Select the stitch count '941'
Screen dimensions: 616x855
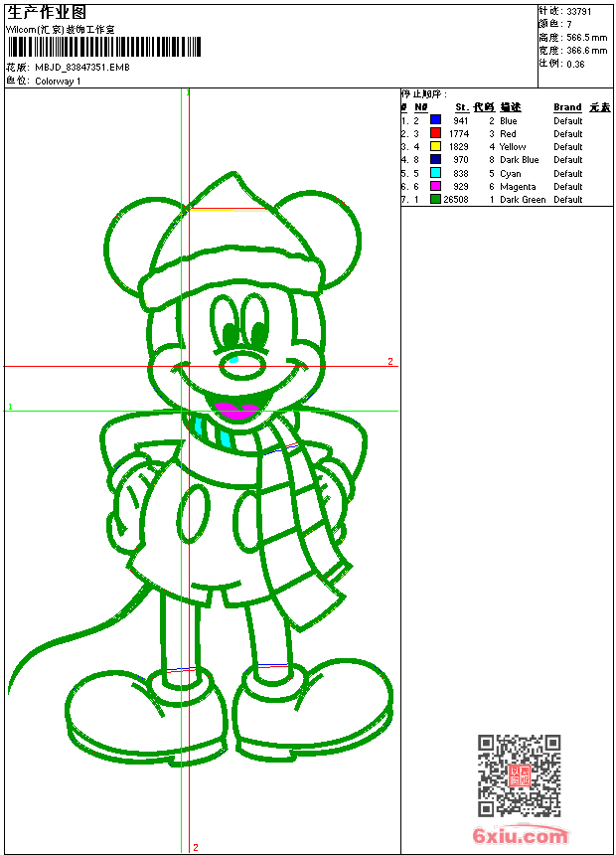tap(461, 121)
